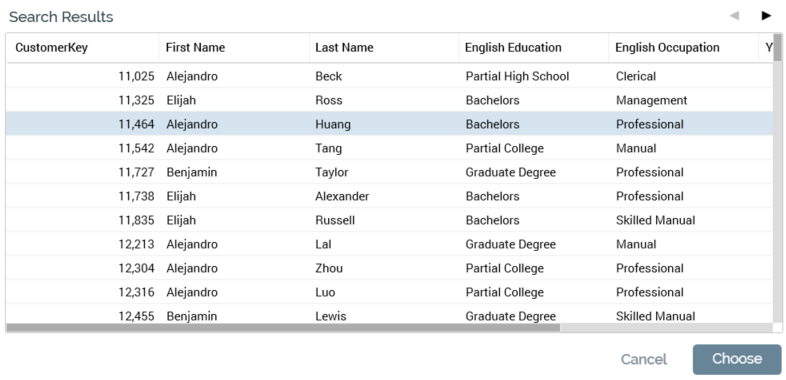
Task: Select the row for Alejandro Beck
Action: [x=389, y=76]
